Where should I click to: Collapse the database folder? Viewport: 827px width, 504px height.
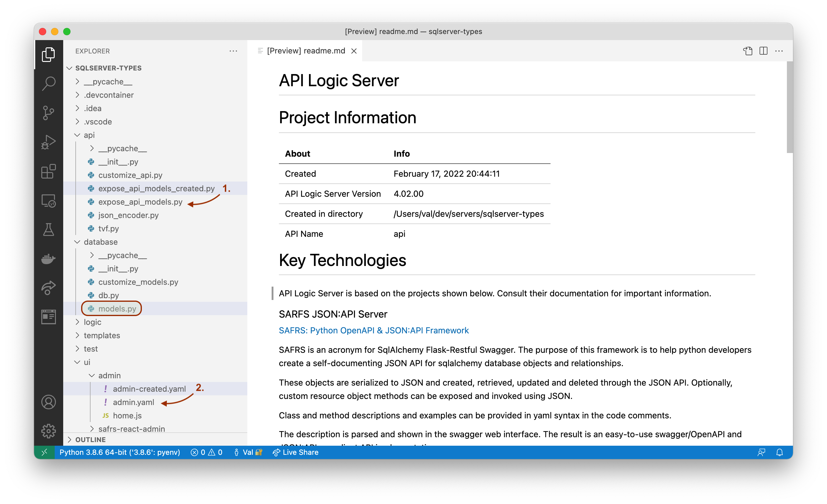point(155,242)
